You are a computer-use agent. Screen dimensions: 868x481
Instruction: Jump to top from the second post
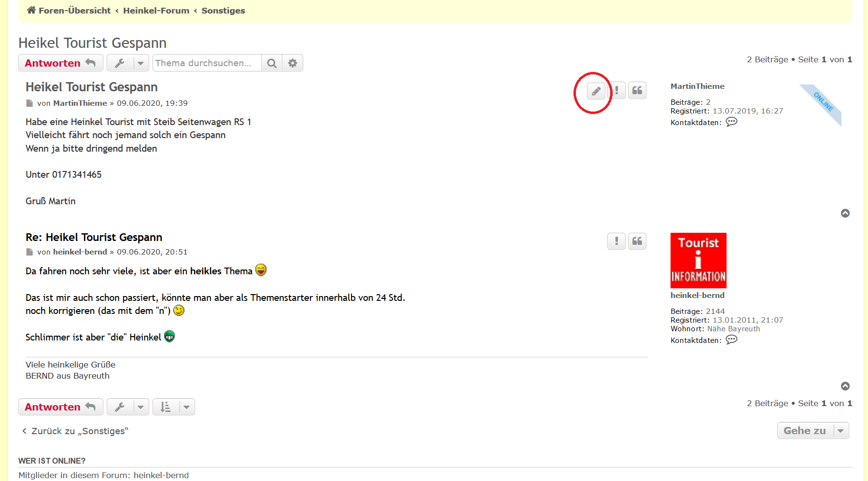(845, 386)
